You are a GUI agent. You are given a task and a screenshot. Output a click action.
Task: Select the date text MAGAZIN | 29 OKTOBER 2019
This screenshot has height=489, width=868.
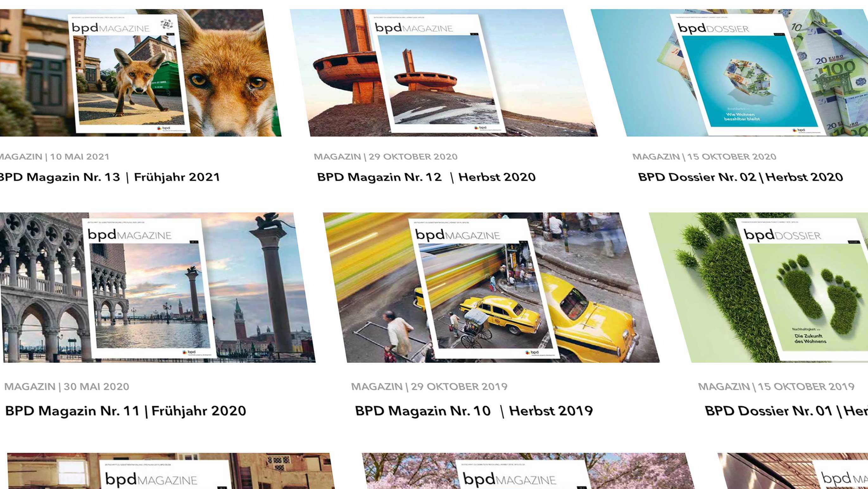[429, 387]
